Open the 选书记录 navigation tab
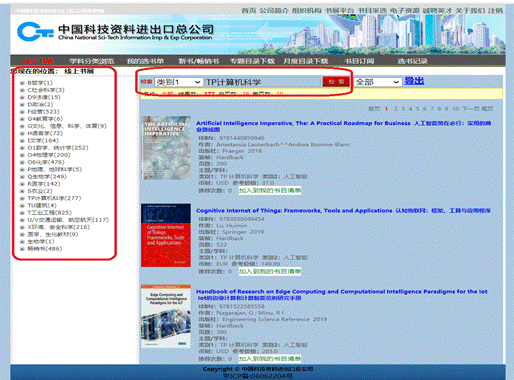The width and height of the screenshot is (514, 380). tap(412, 61)
